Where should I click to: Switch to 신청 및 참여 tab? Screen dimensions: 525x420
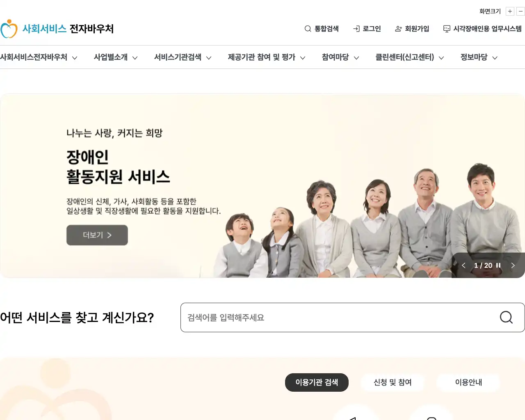click(x=393, y=382)
